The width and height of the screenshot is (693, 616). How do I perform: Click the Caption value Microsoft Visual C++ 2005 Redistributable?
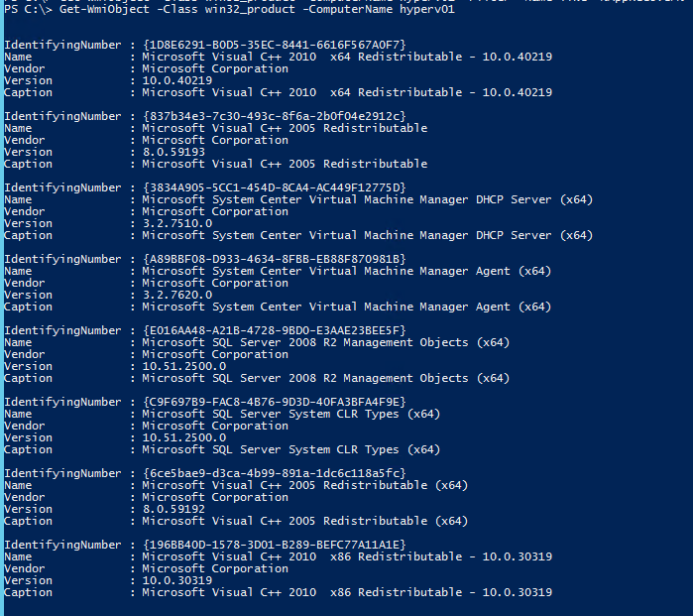point(285,164)
